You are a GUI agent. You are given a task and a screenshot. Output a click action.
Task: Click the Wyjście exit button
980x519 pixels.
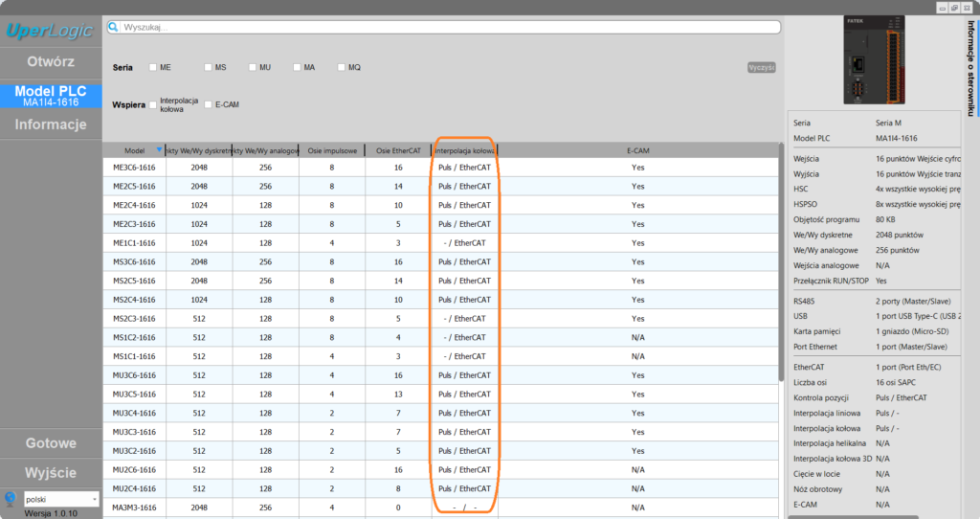tap(51, 473)
